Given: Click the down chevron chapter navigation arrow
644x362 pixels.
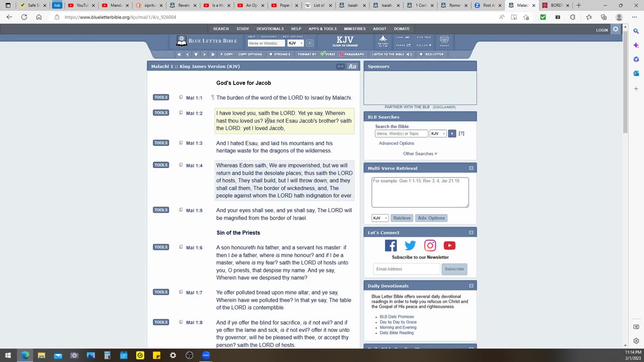Looking at the screenshot, I should coord(196,54).
